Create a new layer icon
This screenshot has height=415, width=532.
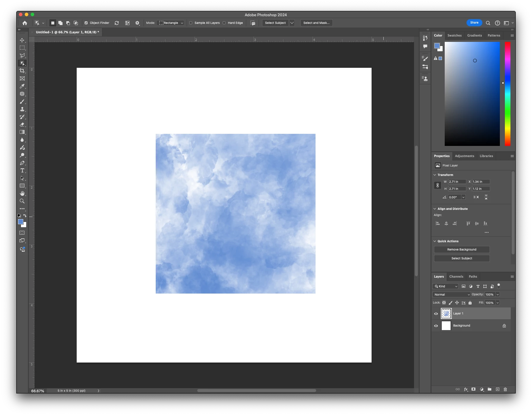click(x=497, y=389)
